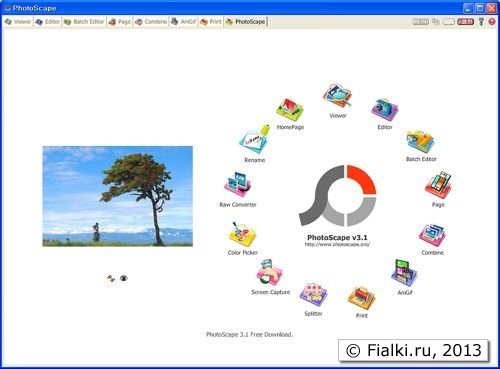Switch to the Viewer tab
This screenshot has height=369, width=500.
pyautogui.click(x=18, y=22)
